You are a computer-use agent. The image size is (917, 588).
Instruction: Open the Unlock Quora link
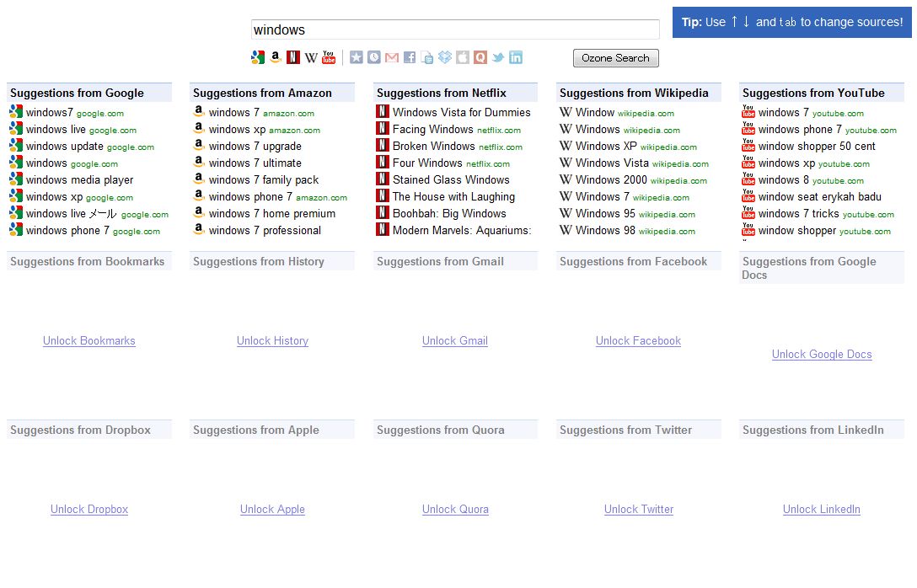455,509
